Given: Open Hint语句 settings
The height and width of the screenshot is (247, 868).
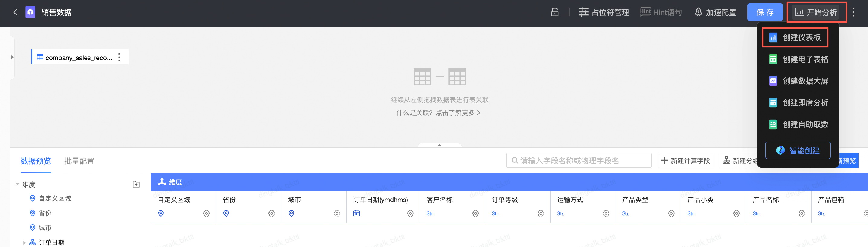Looking at the screenshot, I should pyautogui.click(x=661, y=12).
